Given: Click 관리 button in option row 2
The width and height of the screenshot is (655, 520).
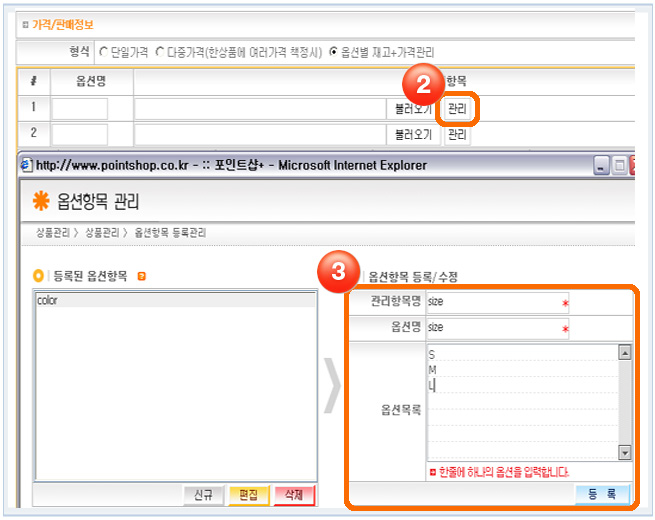Looking at the screenshot, I should (x=457, y=133).
